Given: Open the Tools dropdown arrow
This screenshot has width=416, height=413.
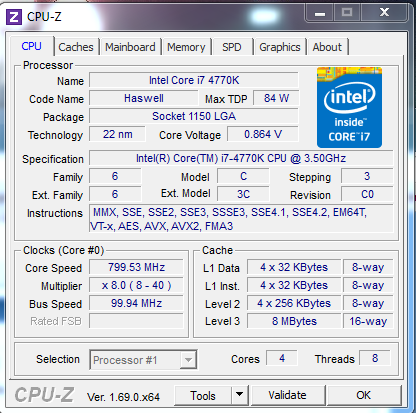Looking at the screenshot, I should pyautogui.click(x=239, y=395).
